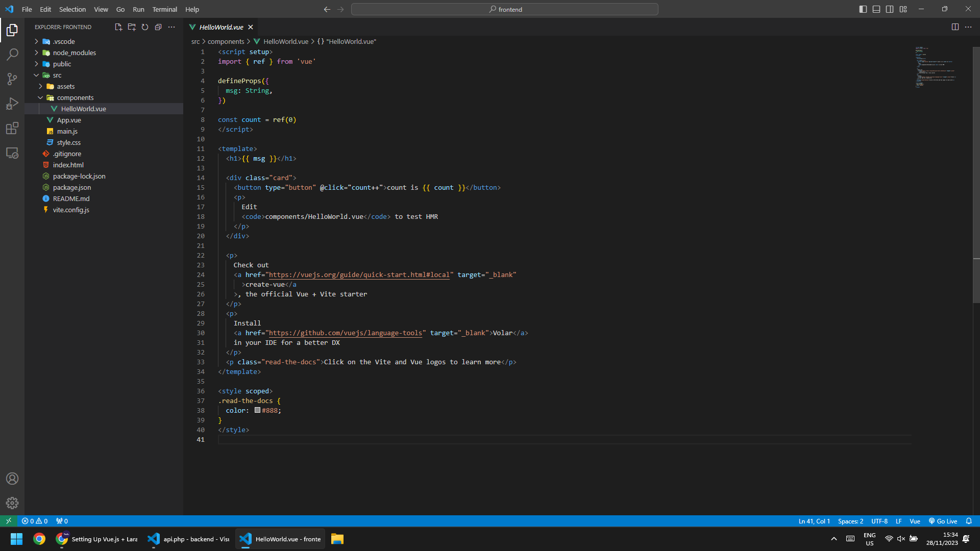Viewport: 980px width, 551px height.
Task: Open the Source Control view
Action: click(x=12, y=79)
